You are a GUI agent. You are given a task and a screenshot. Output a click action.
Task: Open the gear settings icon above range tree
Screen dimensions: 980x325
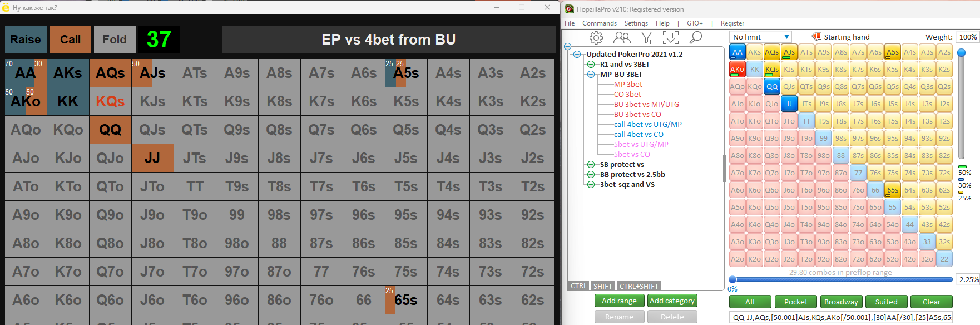pos(596,38)
